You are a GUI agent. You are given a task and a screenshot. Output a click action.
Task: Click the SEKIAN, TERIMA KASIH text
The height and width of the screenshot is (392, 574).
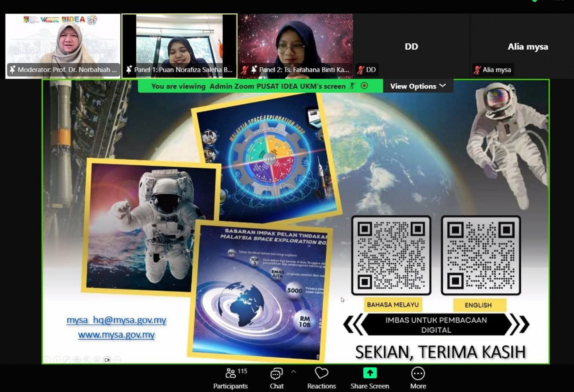[x=440, y=352]
